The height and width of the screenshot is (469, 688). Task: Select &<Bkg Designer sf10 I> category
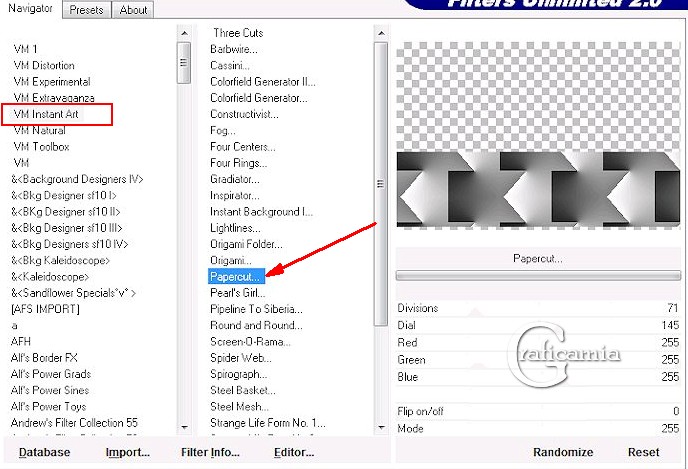(64, 195)
